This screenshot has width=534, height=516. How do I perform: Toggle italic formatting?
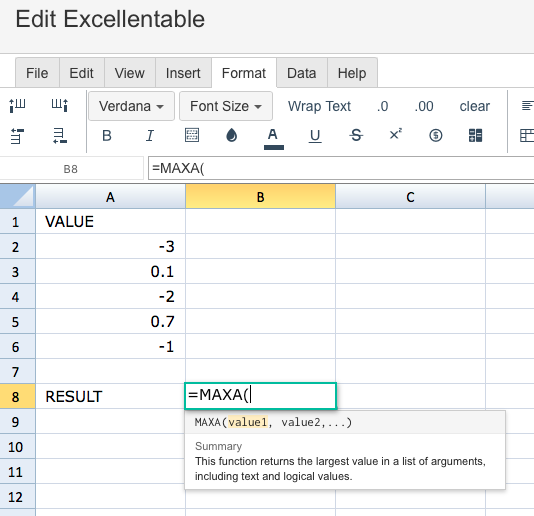150,136
